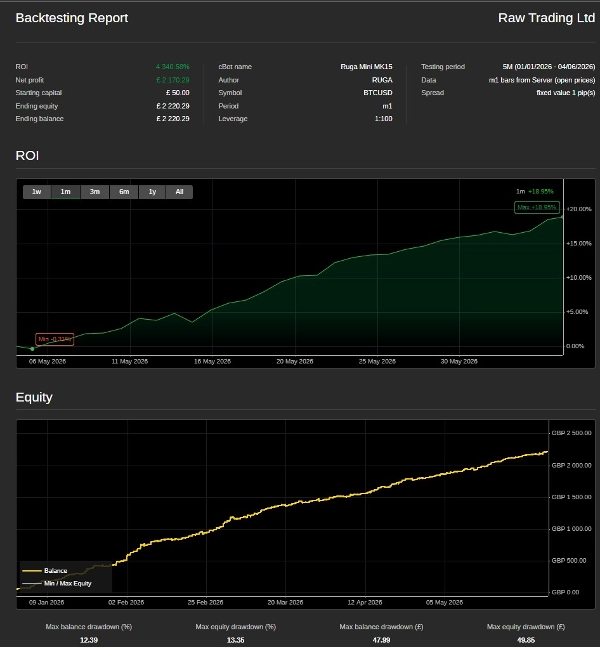The width and height of the screenshot is (600, 647).
Task: Click the Ending equity value
Action: click(x=173, y=106)
